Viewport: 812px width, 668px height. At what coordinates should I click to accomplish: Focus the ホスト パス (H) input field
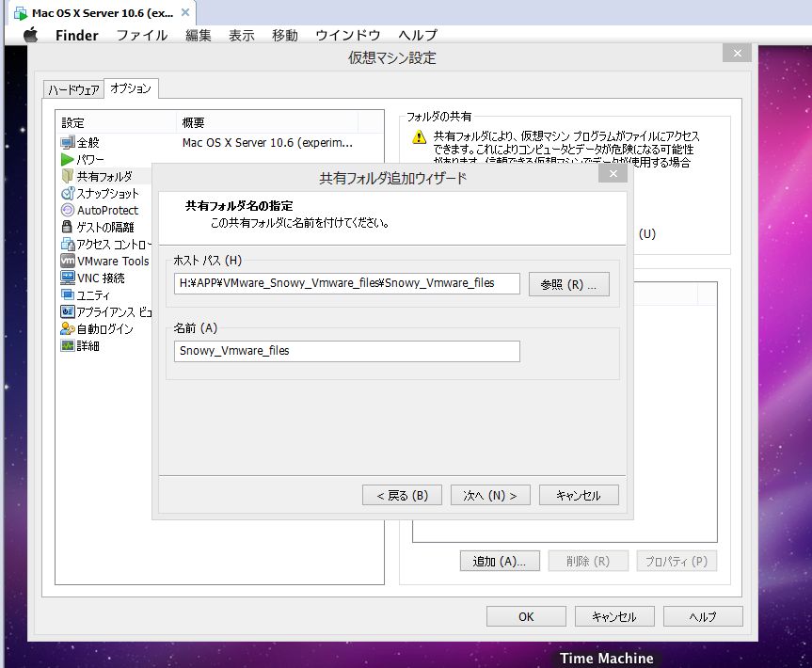coord(347,283)
